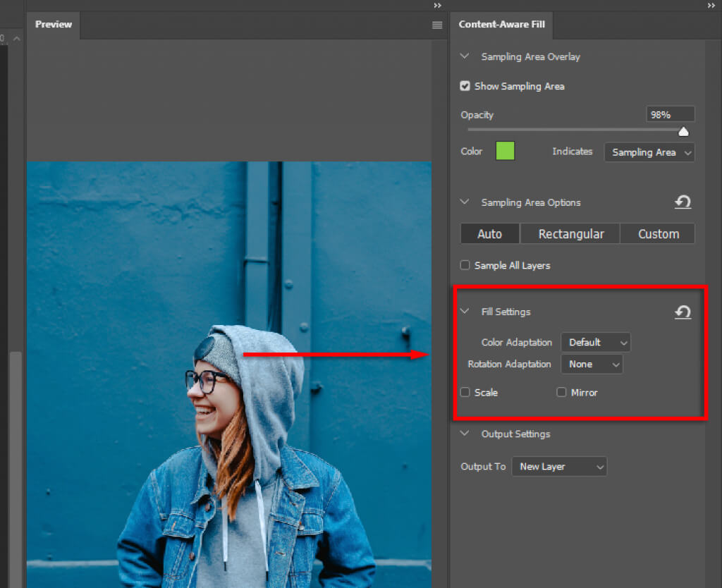Open the Preview panel menu icon

(437, 25)
